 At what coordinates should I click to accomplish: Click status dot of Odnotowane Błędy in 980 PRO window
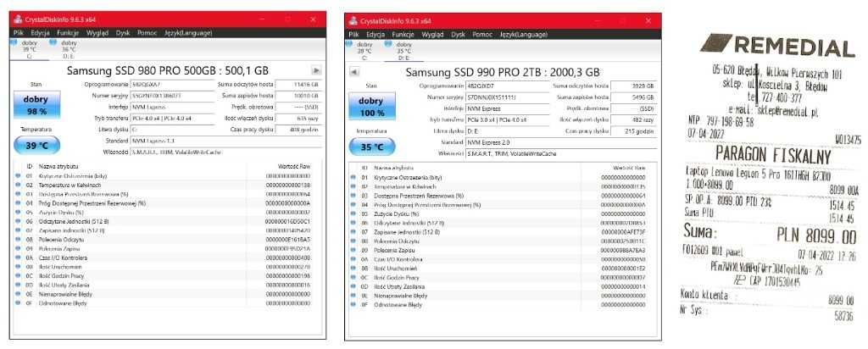[18, 303]
